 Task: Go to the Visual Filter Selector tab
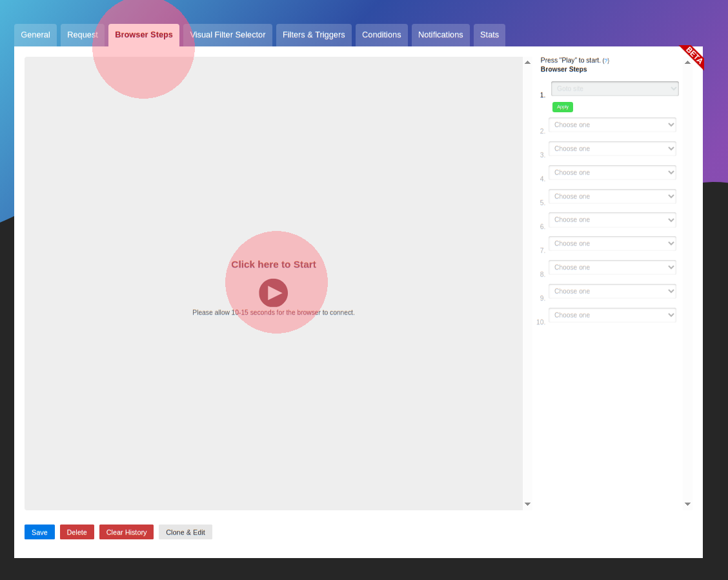coord(227,35)
